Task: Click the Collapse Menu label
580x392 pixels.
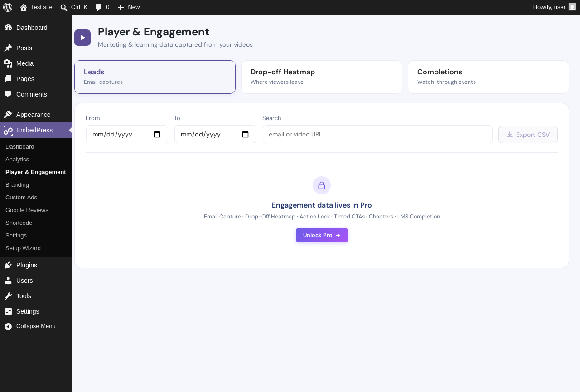Action: coord(36,326)
